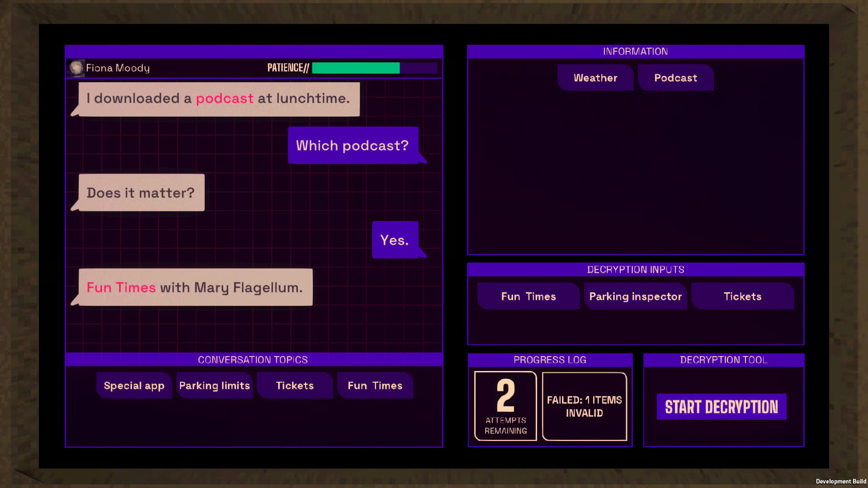Click the Which podcast? reply bubble
868x488 pixels.
pyautogui.click(x=354, y=145)
